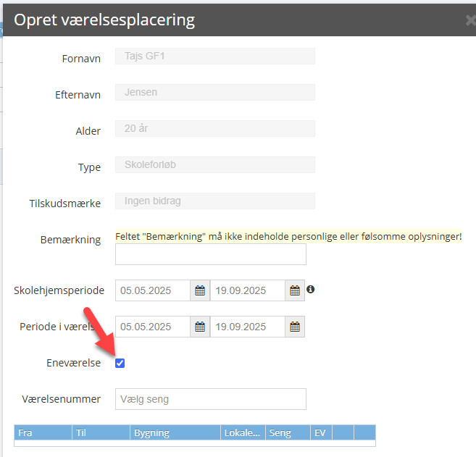Click the Værelsesnummer 'Vælg seng' field
The image size is (476, 457).
(x=210, y=399)
